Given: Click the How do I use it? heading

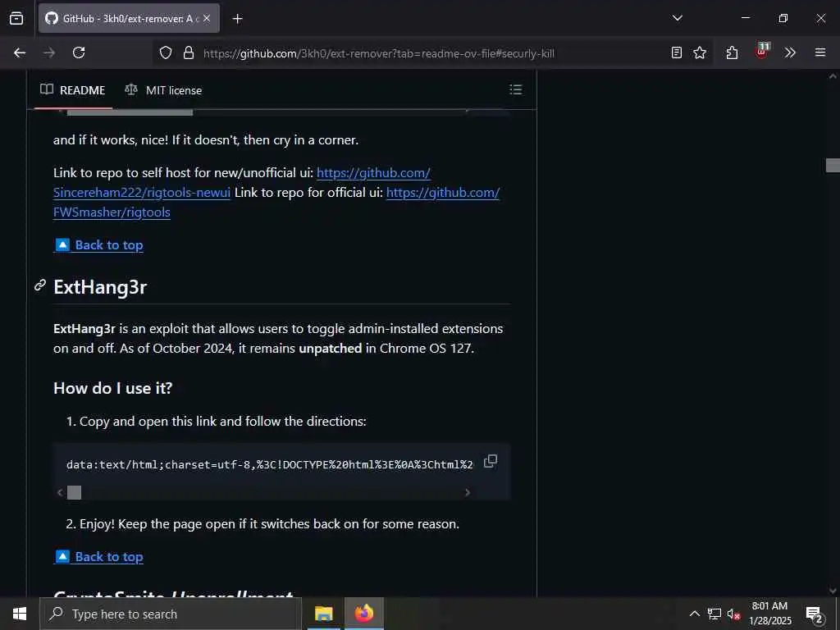Looking at the screenshot, I should pyautogui.click(x=113, y=388).
